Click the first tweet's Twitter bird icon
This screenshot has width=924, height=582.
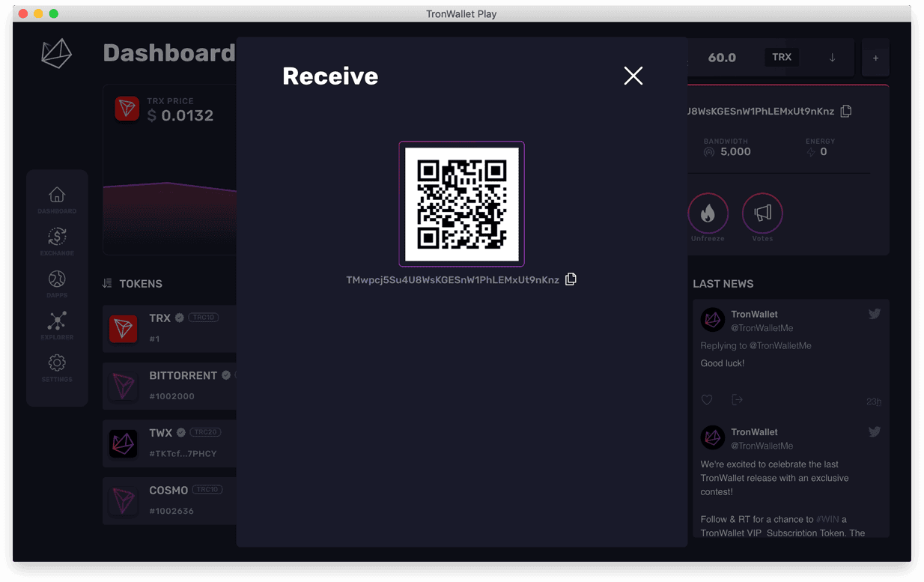point(874,314)
